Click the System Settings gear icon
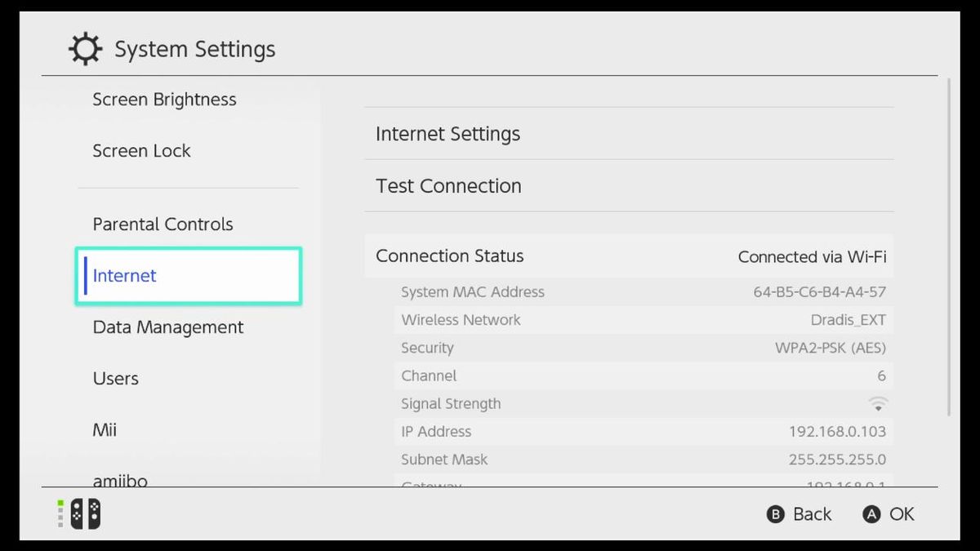980x551 pixels. 84,49
